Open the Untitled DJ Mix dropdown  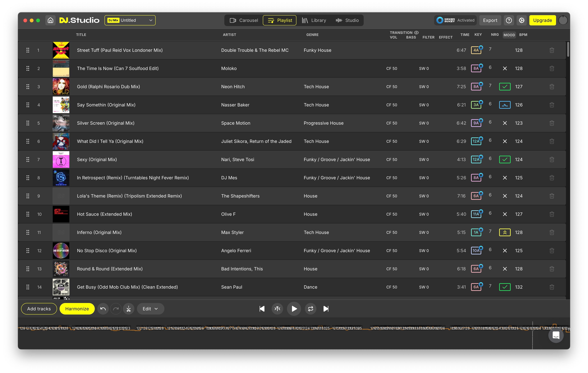pyautogui.click(x=130, y=20)
